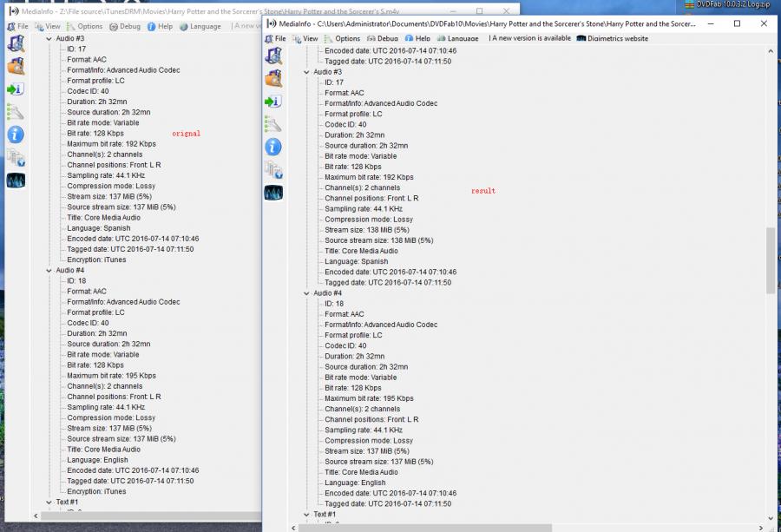Collapse Audio #3 node in front window tree
Viewport: 781px width, 532px height.
pos(306,72)
